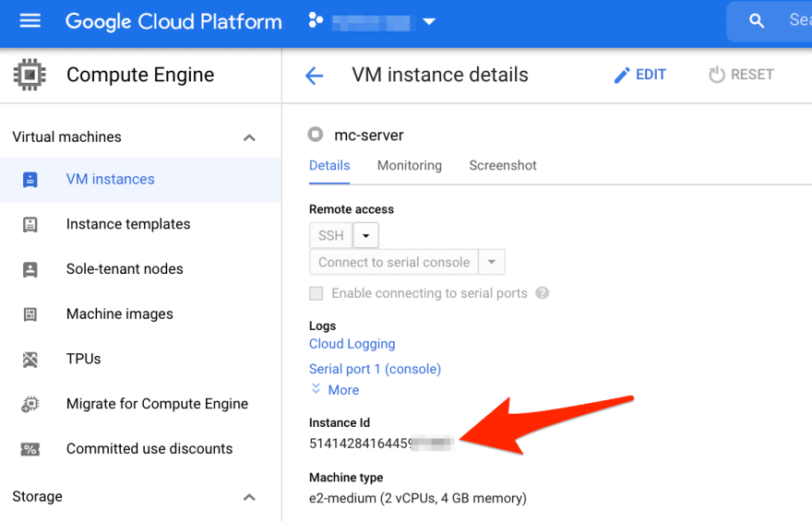Image resolution: width=812 pixels, height=521 pixels.
Task: Select VM instances in the sidebar
Action: (140, 180)
